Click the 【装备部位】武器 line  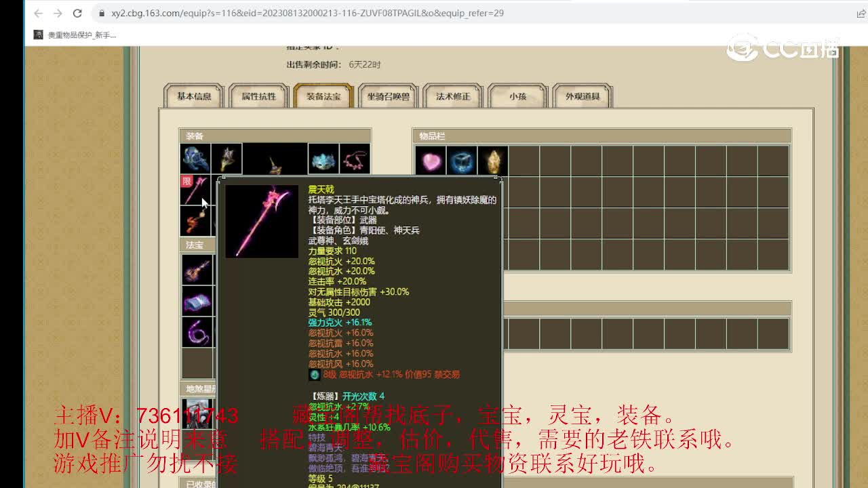(x=342, y=220)
